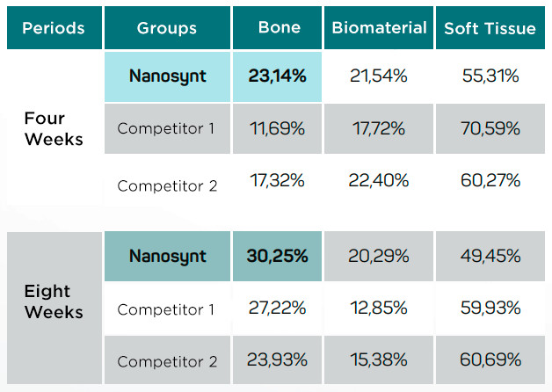Select the Bone column header
Image resolution: width=552 pixels, height=392 pixels.
pyautogui.click(x=277, y=28)
